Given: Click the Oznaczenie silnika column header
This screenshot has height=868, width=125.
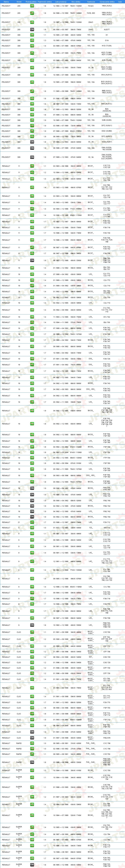Looking at the screenshot, I should (x=107, y=2).
